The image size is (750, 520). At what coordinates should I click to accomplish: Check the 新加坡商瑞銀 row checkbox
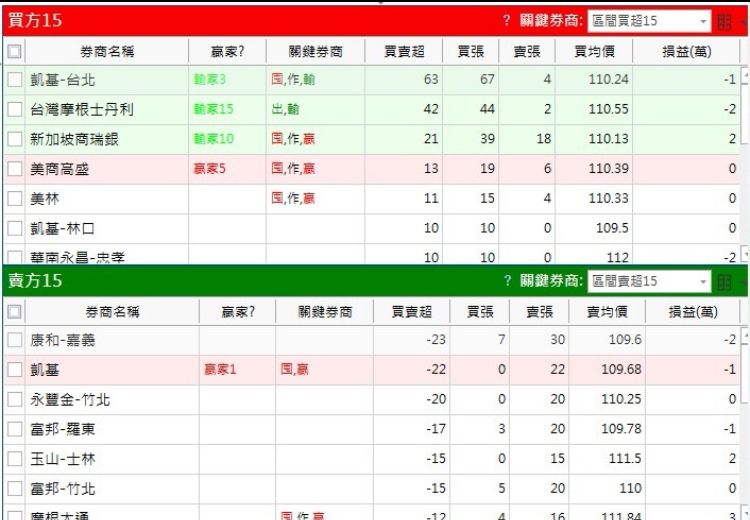click(14, 139)
